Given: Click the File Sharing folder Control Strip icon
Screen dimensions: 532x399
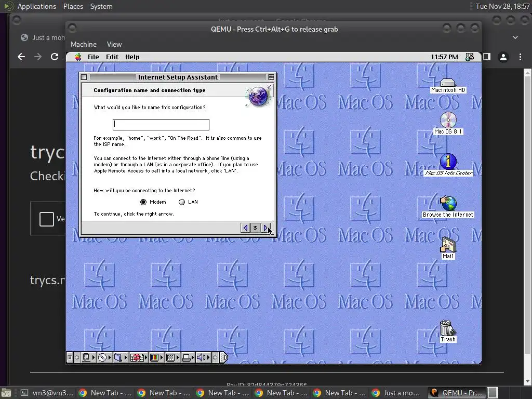Looking at the screenshot, I should coord(118,357).
